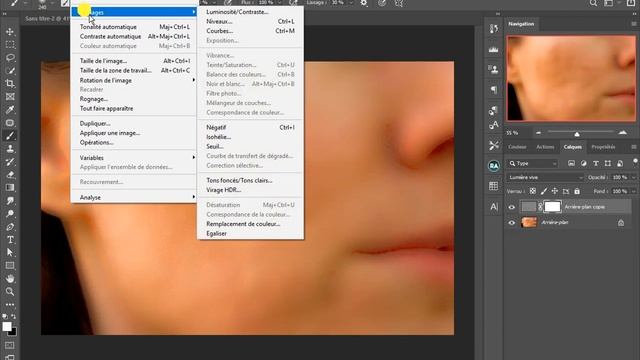Select the Frame tool
Viewport: 640px width, 360px height.
pyautogui.click(x=10, y=97)
